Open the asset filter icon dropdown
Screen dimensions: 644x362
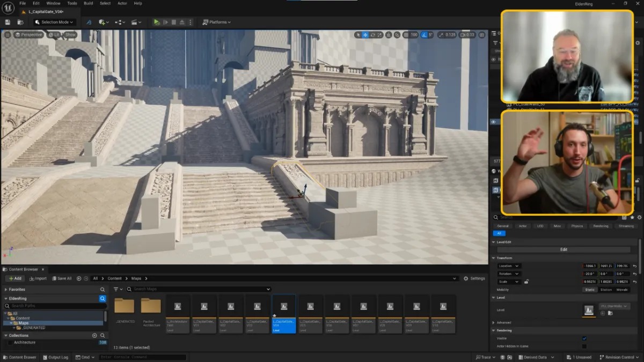coord(117,289)
